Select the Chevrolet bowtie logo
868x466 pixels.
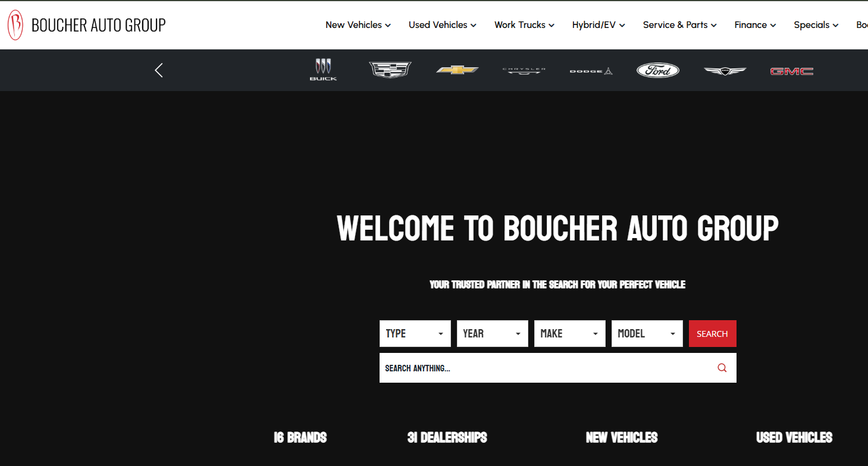457,70
